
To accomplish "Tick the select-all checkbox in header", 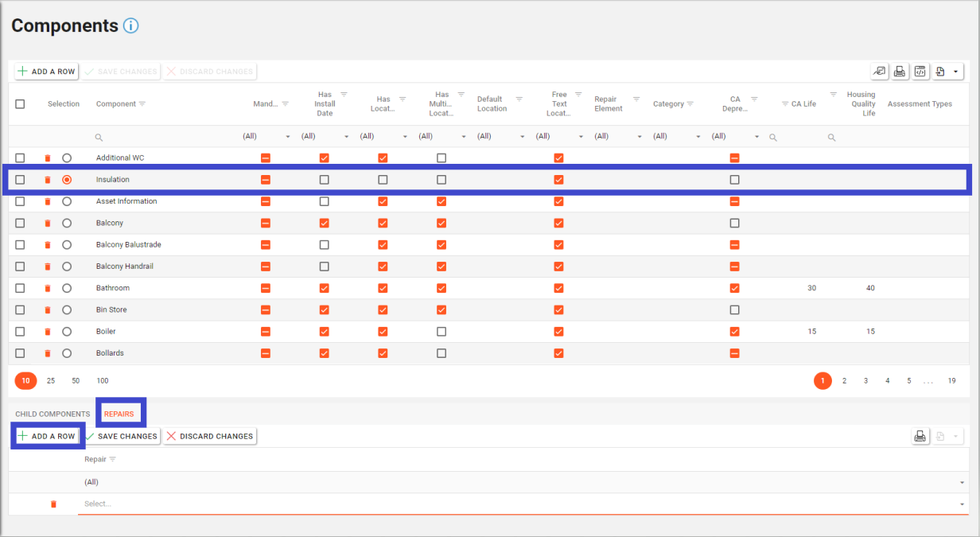I will 20,104.
